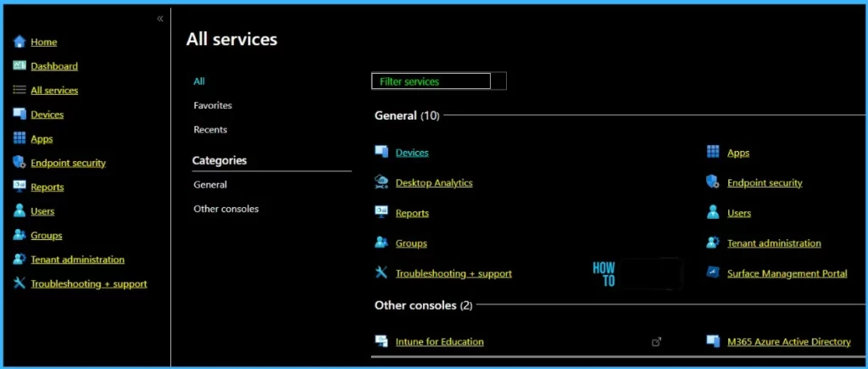Viewport: 868px width, 369px height.
Task: Open Groups link in General section
Action: point(411,243)
